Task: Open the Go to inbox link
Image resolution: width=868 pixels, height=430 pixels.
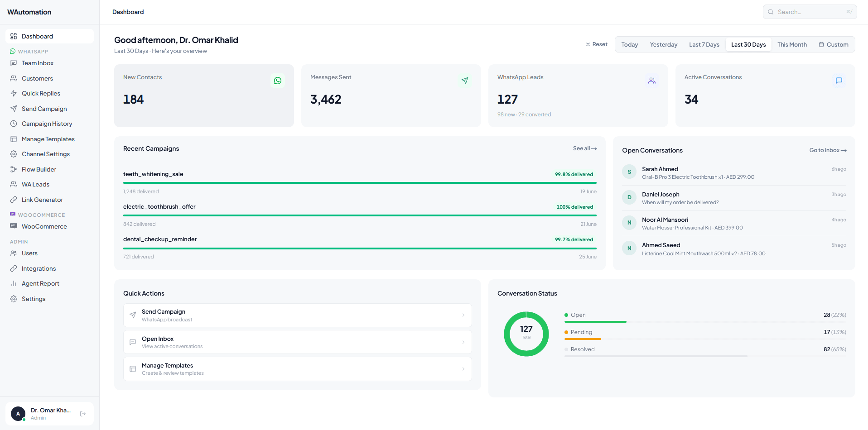Action: 828,150
